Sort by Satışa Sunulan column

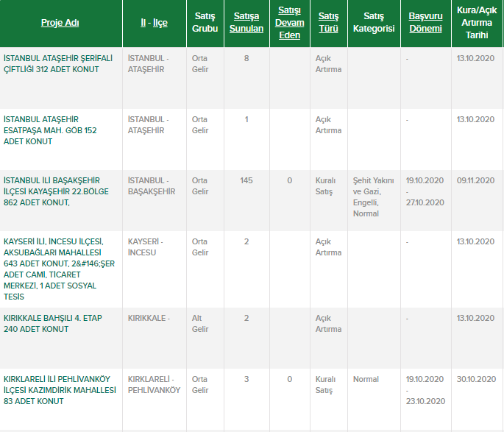pyautogui.click(x=246, y=23)
